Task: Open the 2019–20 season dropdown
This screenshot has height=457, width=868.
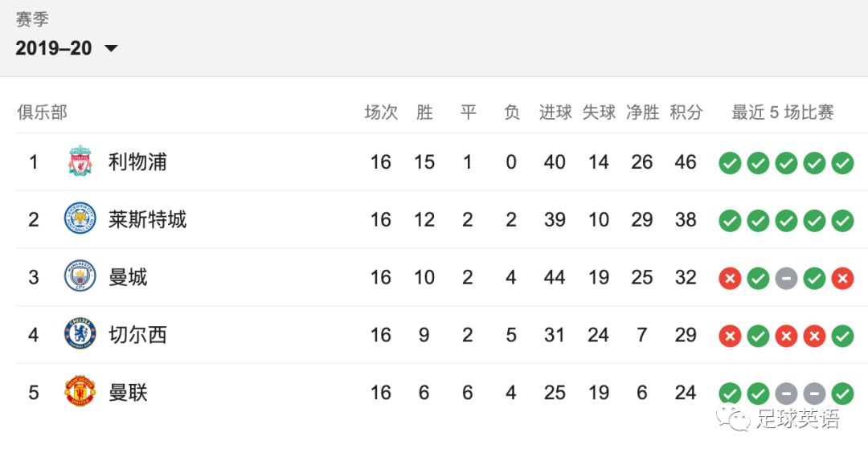Action: click(x=54, y=48)
